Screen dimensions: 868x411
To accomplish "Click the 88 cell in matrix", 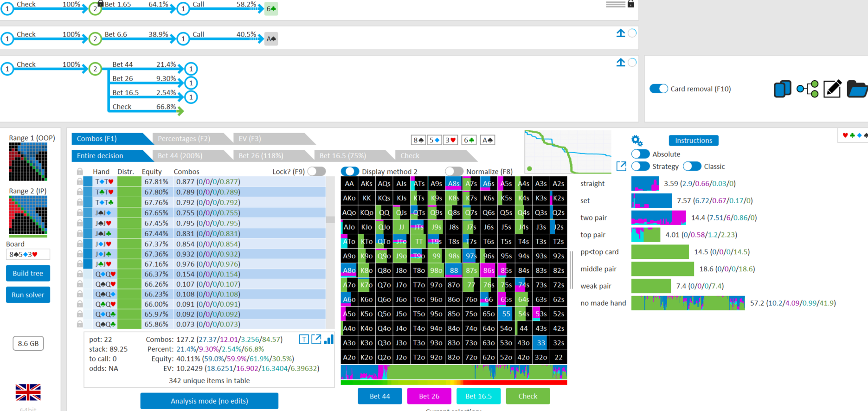I will [x=454, y=270].
